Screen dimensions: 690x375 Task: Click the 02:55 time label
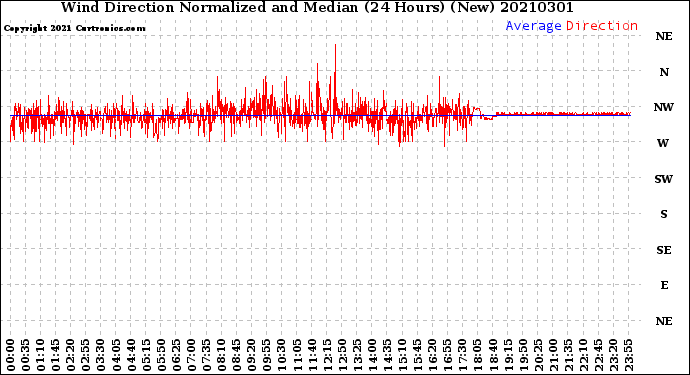click(x=86, y=355)
